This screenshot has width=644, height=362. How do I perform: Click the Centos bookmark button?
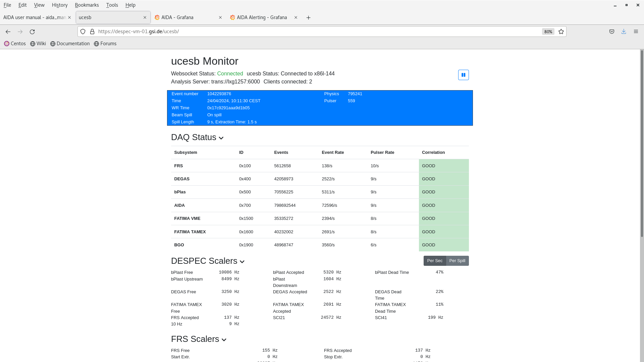pos(15,43)
